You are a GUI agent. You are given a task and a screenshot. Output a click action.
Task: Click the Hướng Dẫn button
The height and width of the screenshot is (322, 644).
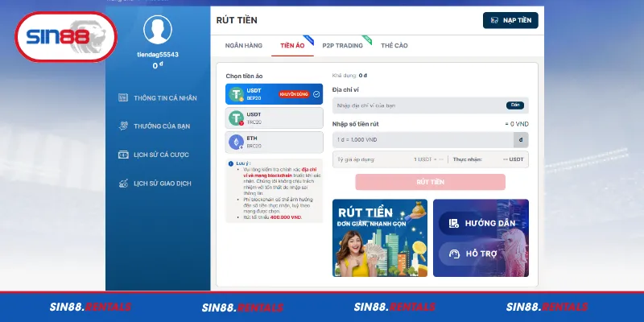pyautogui.click(x=481, y=224)
